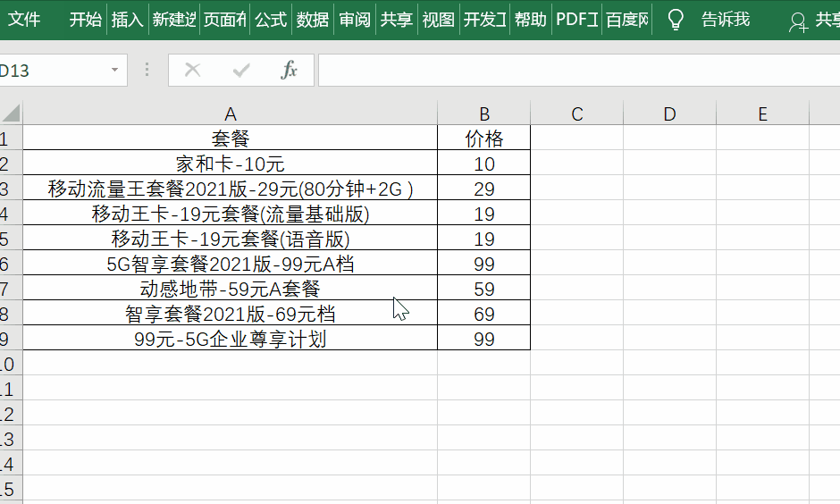
Task: Click into the formula bar input
Action: (579, 70)
